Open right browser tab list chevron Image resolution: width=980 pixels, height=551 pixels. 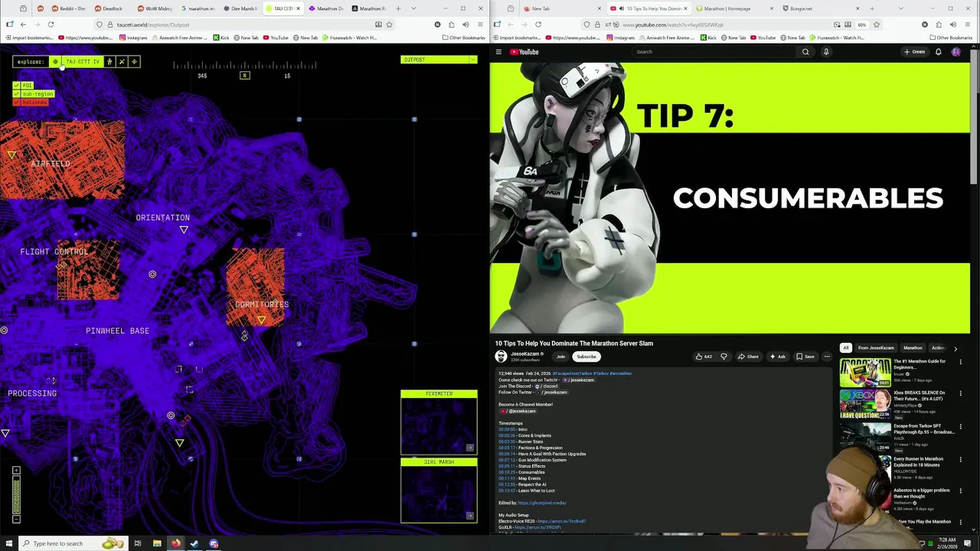click(902, 8)
